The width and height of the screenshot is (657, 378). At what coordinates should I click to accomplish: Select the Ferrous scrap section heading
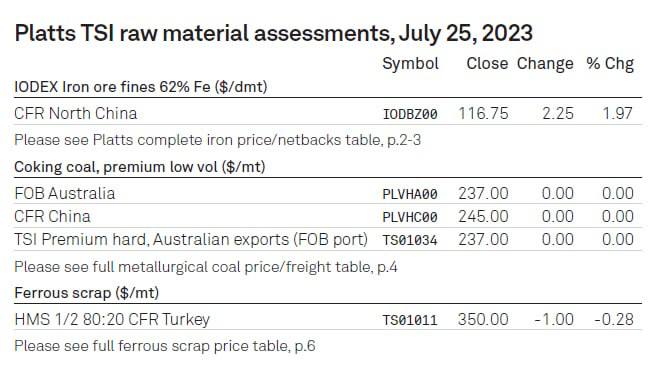click(x=87, y=293)
